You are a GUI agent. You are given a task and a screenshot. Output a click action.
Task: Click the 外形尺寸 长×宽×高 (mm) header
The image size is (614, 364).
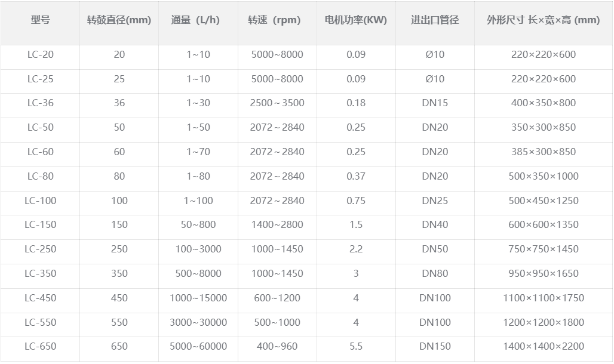[x=544, y=20]
